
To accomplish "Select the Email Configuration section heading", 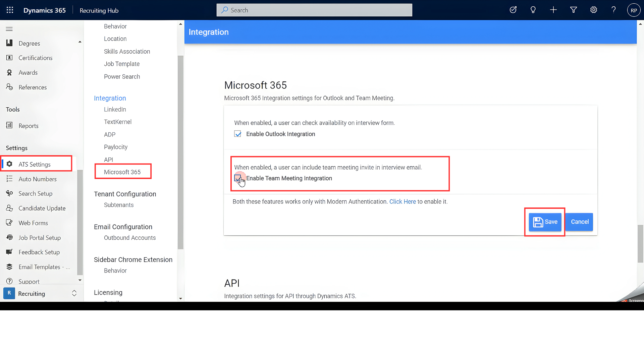I will pyautogui.click(x=123, y=227).
